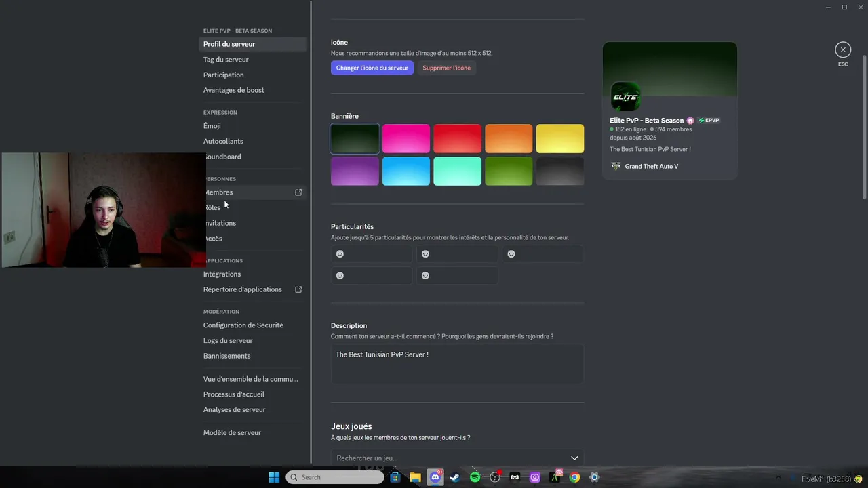Image resolution: width=868 pixels, height=488 pixels.
Task: Pick an emoji for the second Particularités field
Action: coord(425,254)
